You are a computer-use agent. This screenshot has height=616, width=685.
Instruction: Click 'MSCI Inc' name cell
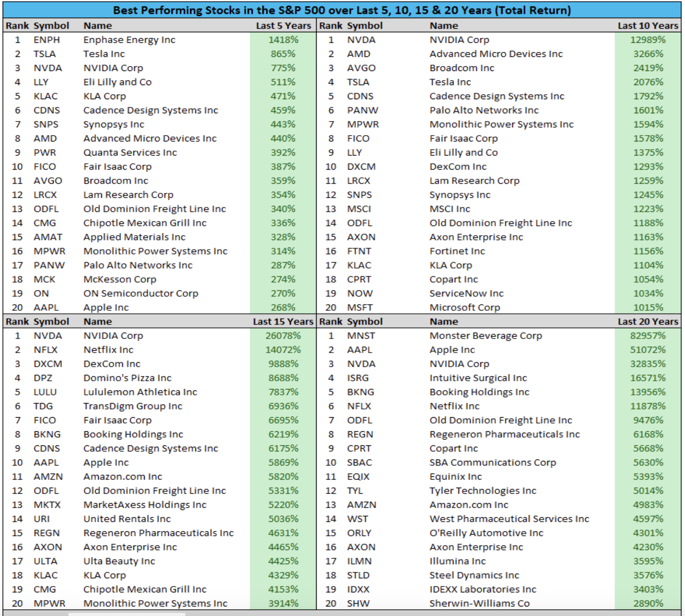(x=450, y=209)
